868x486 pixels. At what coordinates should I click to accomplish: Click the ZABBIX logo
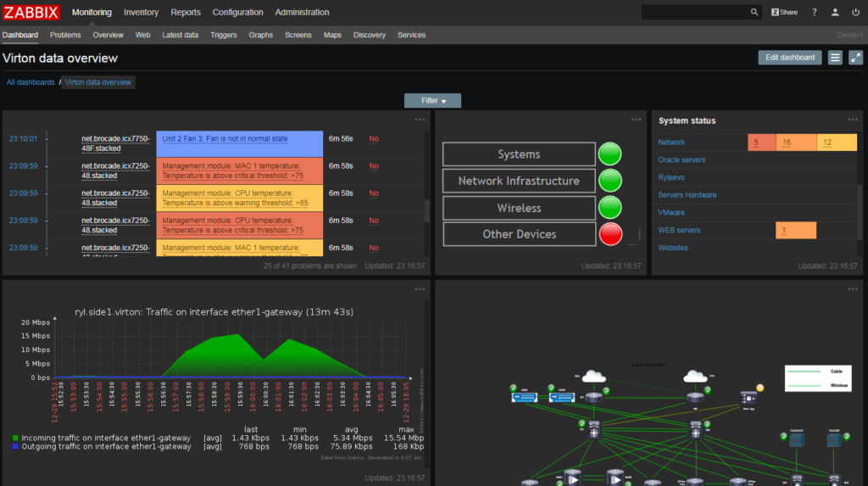click(x=31, y=13)
